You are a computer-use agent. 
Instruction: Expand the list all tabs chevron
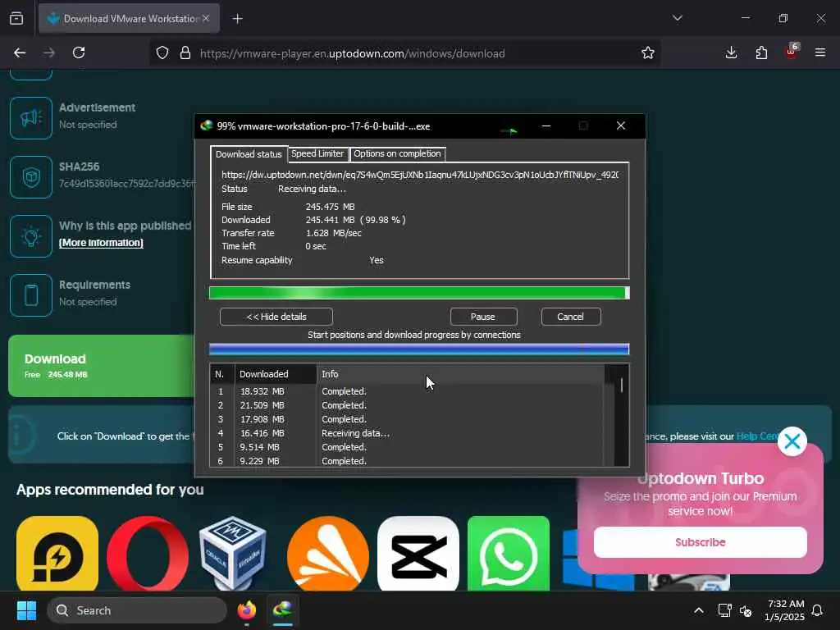(678, 18)
